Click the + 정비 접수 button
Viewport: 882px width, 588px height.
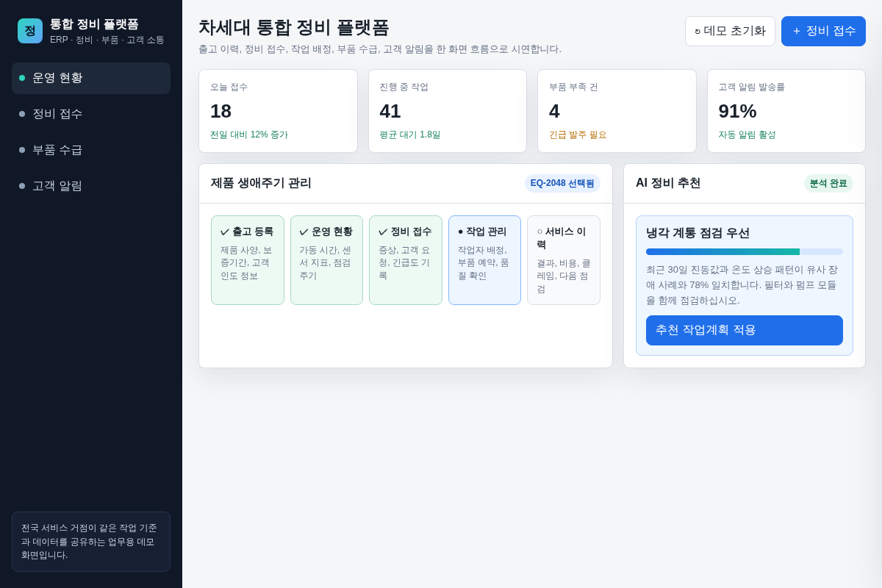[x=823, y=31]
